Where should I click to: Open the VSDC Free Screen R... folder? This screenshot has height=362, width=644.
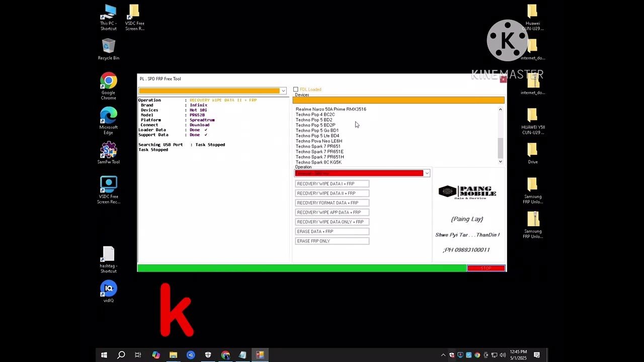click(134, 18)
